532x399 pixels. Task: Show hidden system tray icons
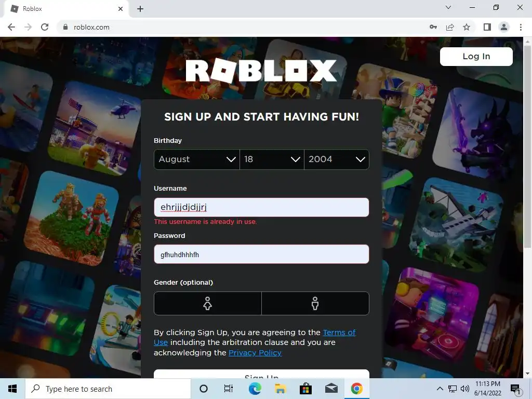pyautogui.click(x=440, y=389)
